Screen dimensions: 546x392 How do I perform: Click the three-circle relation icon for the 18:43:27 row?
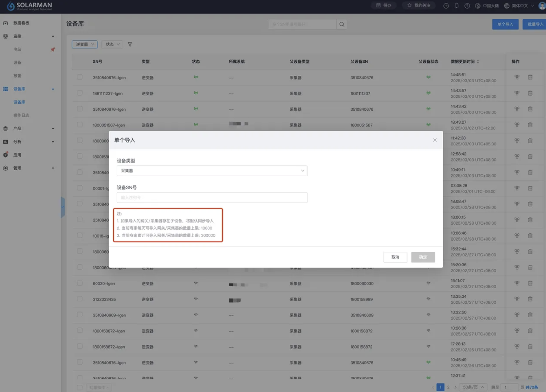(517, 125)
